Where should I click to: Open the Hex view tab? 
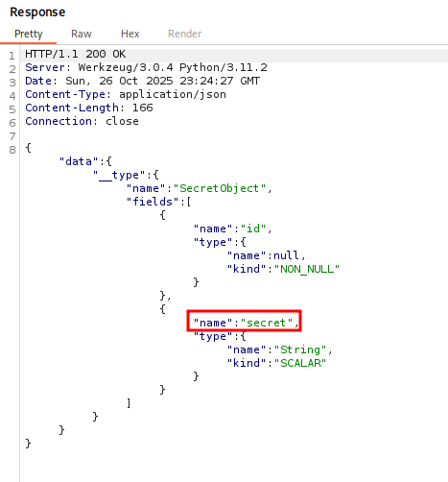coord(130,34)
